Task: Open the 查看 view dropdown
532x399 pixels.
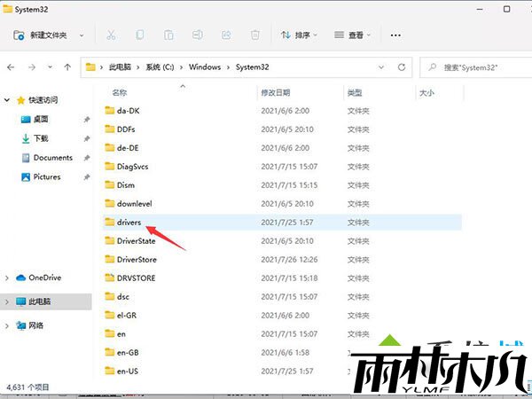Action: tap(353, 35)
